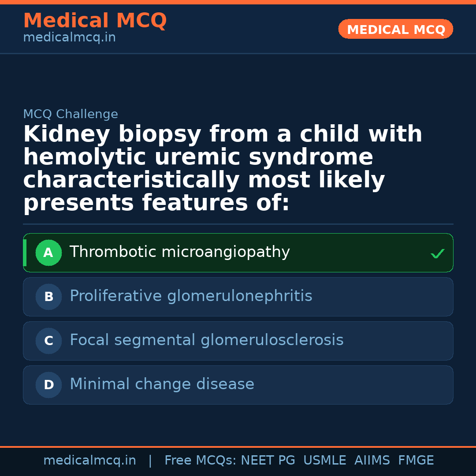This screenshot has height=476, width=476.
Task: Click the MCQ Challenge label
Action: pos(71,115)
